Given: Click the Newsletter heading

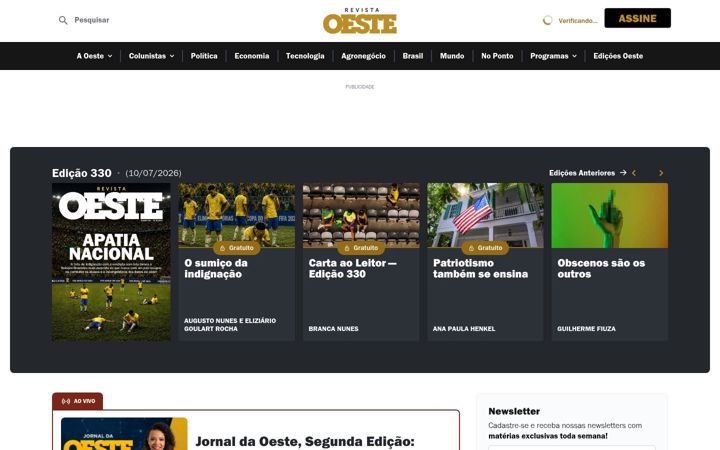Looking at the screenshot, I should click(514, 411).
